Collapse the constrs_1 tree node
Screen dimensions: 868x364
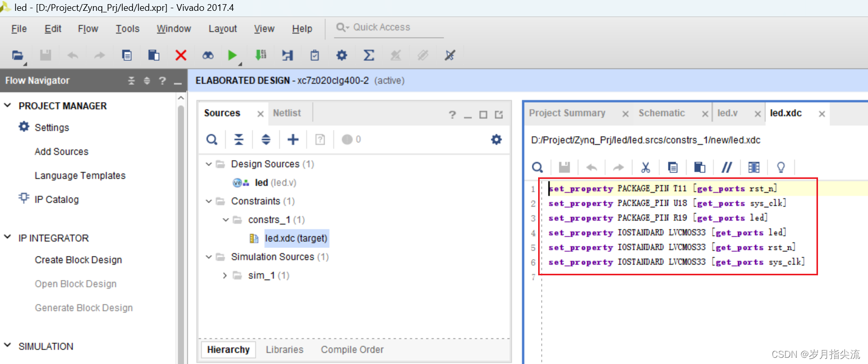pyautogui.click(x=226, y=220)
